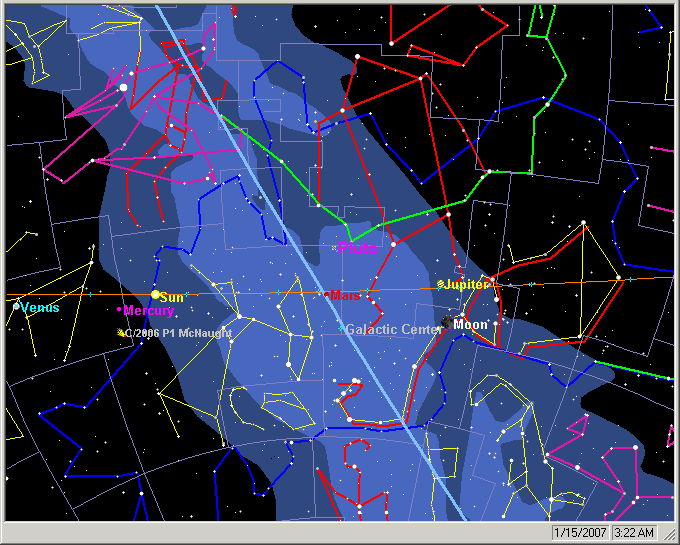680x545 pixels.
Task: Click the 'Mercury' text label
Action: coord(149,312)
